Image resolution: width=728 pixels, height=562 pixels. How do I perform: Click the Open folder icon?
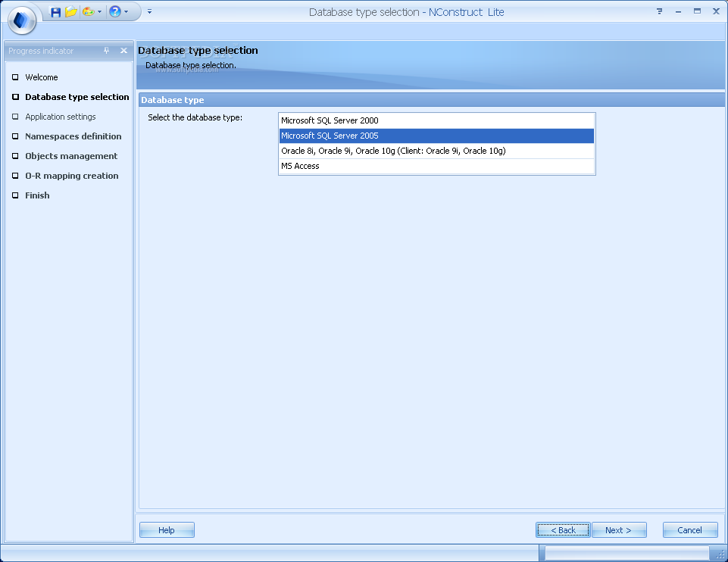[71, 11]
